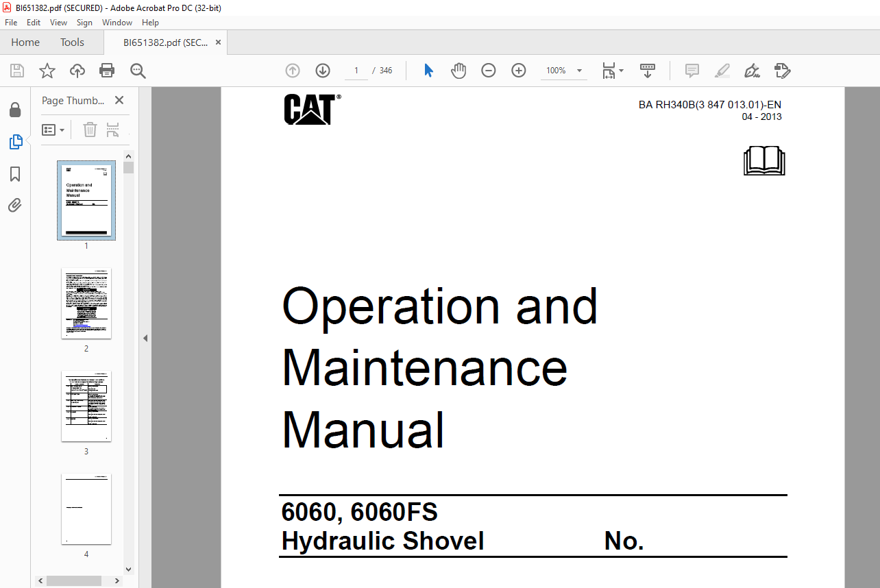This screenshot has width=880, height=588.
Task: Select page 3 thumbnail
Action: 86,406
